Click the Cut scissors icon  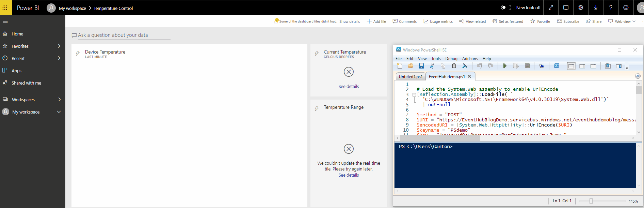(432, 66)
